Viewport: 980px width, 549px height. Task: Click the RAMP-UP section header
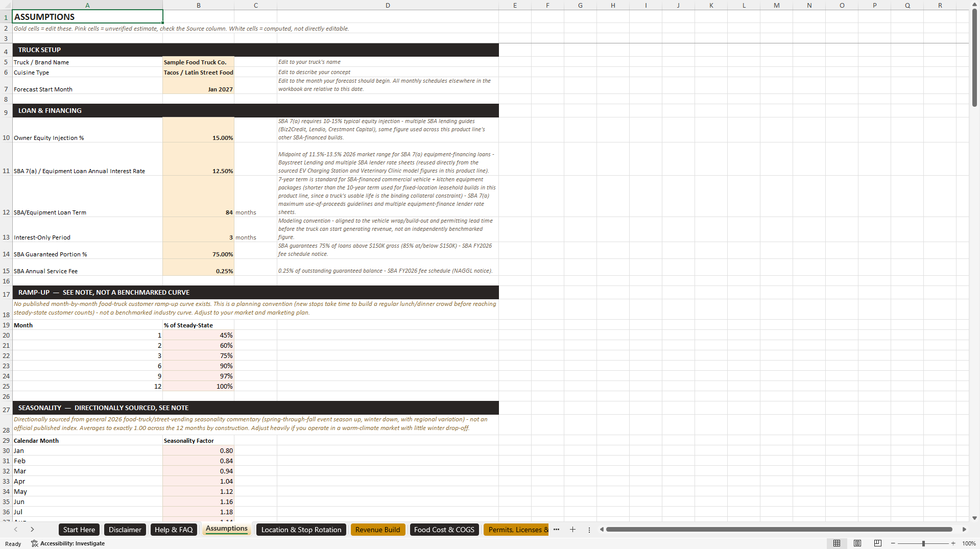point(255,292)
